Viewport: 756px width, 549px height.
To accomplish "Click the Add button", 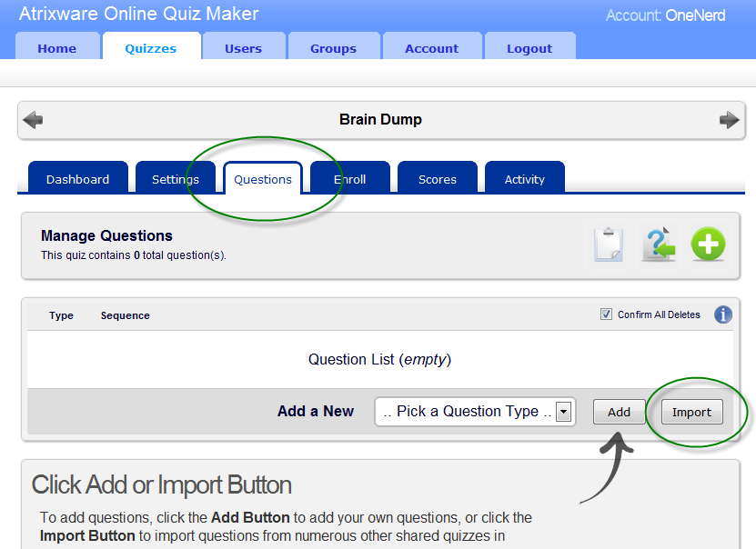I will [619, 412].
